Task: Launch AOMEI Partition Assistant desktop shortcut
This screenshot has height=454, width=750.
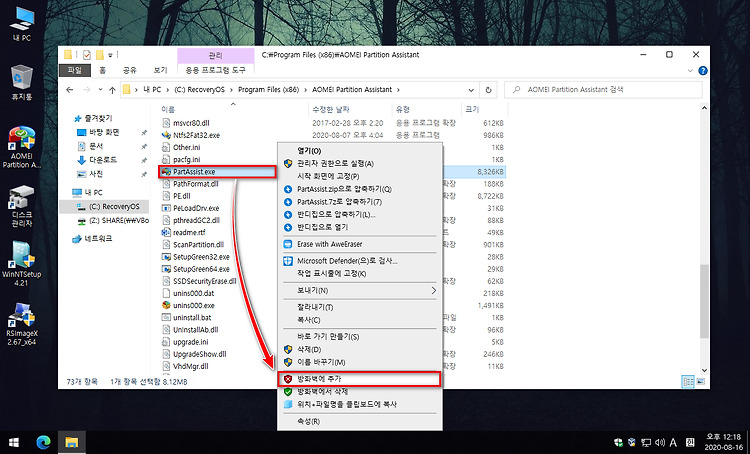Action: tap(22, 147)
